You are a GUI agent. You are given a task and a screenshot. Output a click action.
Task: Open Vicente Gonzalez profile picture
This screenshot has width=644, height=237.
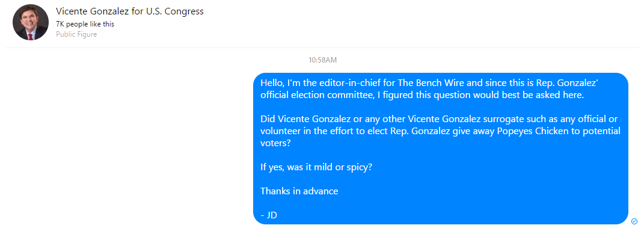click(31, 23)
